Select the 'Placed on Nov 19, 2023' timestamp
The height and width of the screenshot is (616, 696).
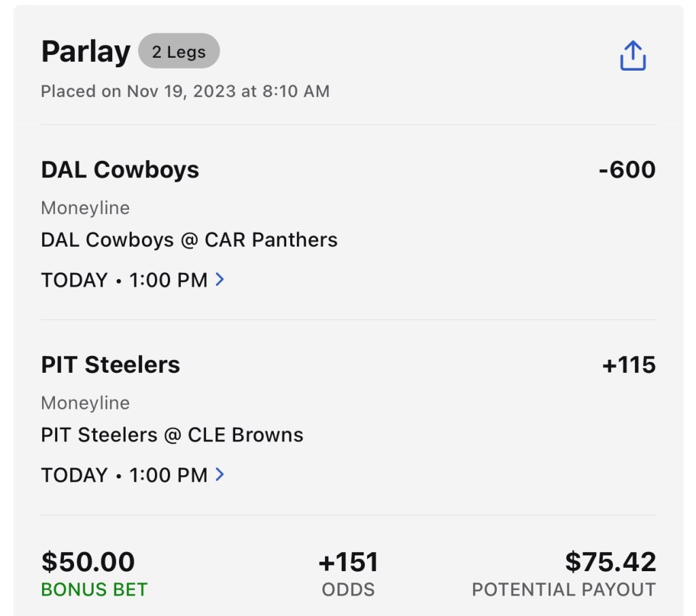pyautogui.click(x=185, y=92)
